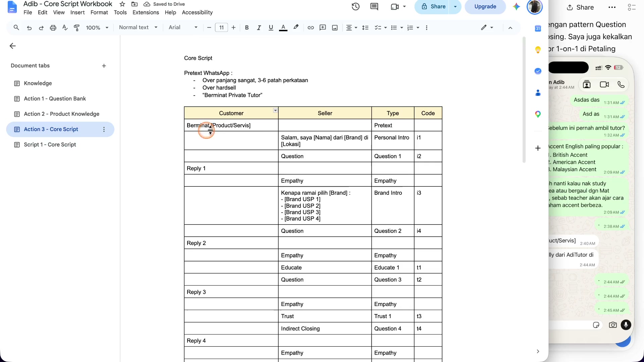Open Google Keep lightbulb icon
Image resolution: width=644 pixels, height=362 pixels.
(538, 50)
